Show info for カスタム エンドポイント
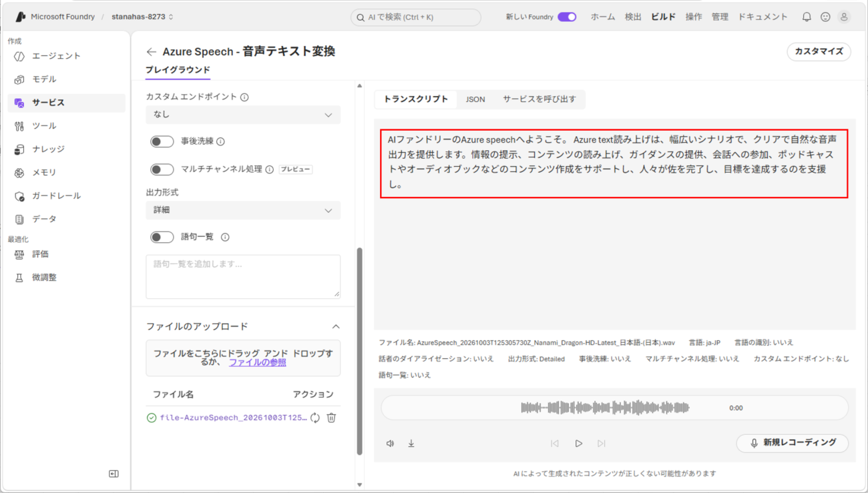This screenshot has height=493, width=868. point(244,97)
